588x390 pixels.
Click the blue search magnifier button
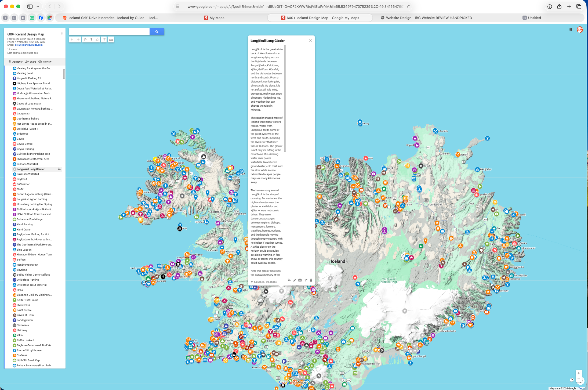157,32
